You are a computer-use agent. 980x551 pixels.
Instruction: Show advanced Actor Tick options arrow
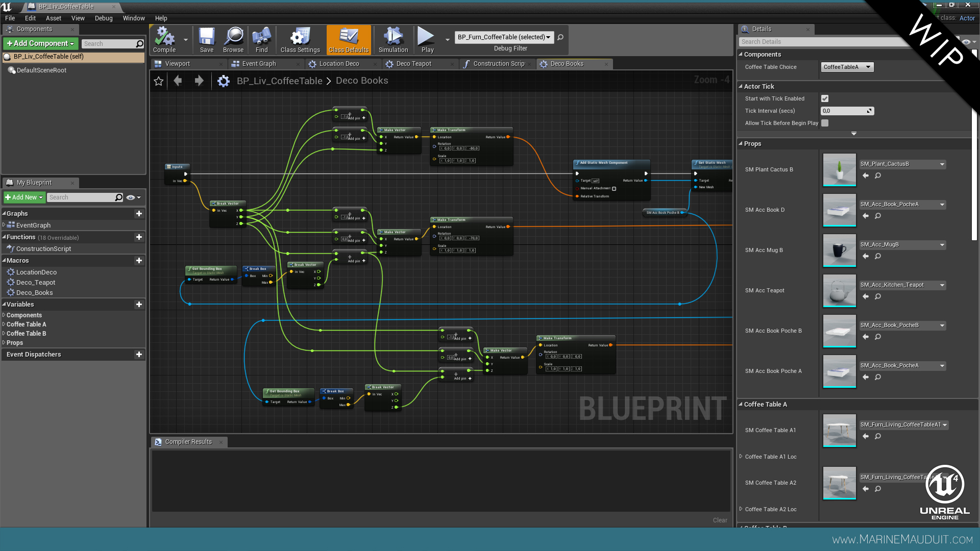point(854,134)
